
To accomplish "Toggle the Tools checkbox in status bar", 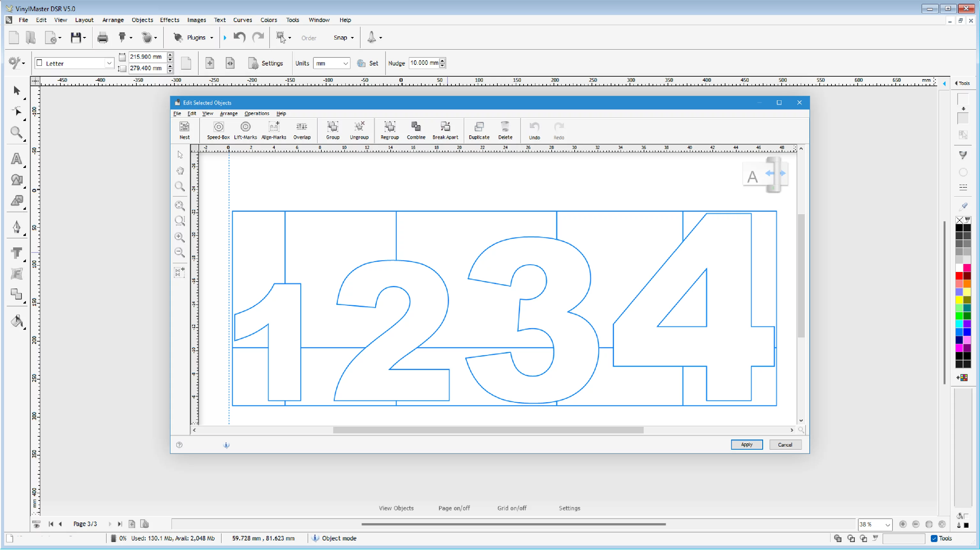I will [x=934, y=538].
